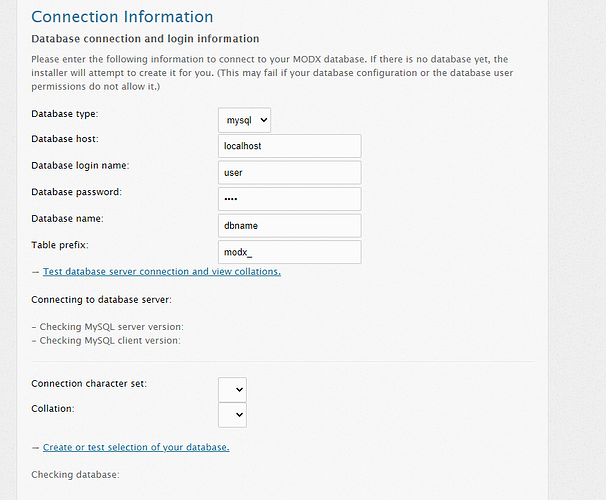Open the Database type mysql dropdown
606x500 pixels.
tap(244, 120)
